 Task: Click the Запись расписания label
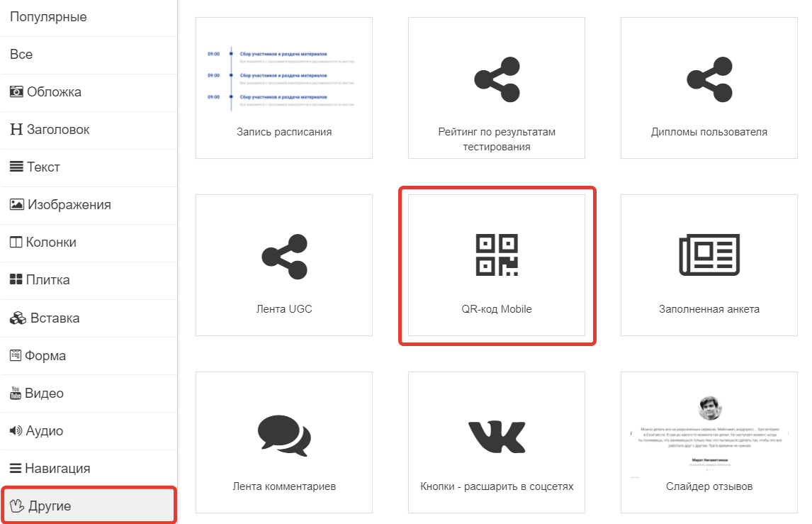(284, 132)
